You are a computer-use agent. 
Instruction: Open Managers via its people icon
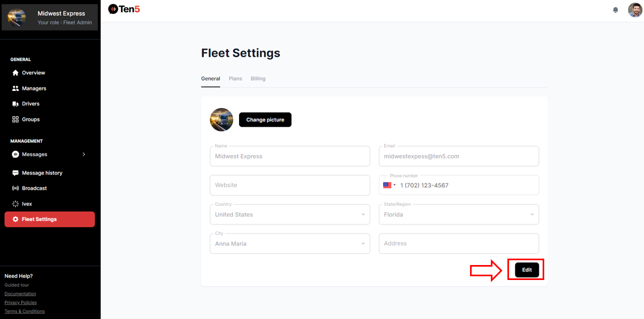[x=15, y=88]
